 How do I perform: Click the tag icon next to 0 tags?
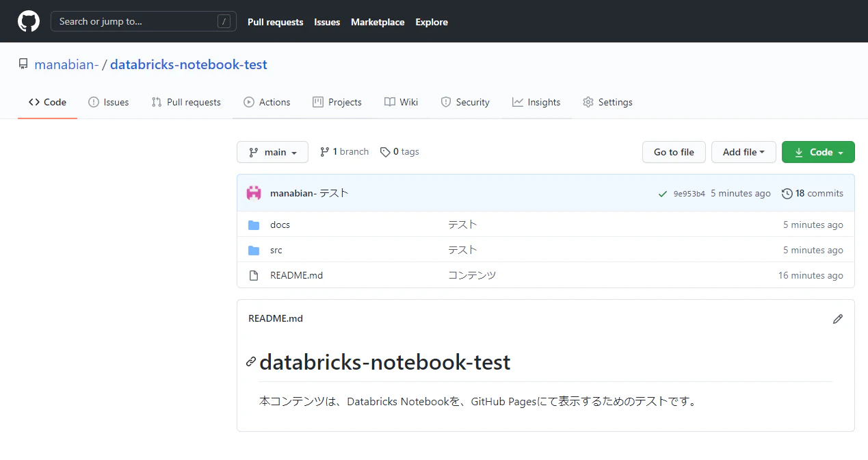(x=385, y=152)
